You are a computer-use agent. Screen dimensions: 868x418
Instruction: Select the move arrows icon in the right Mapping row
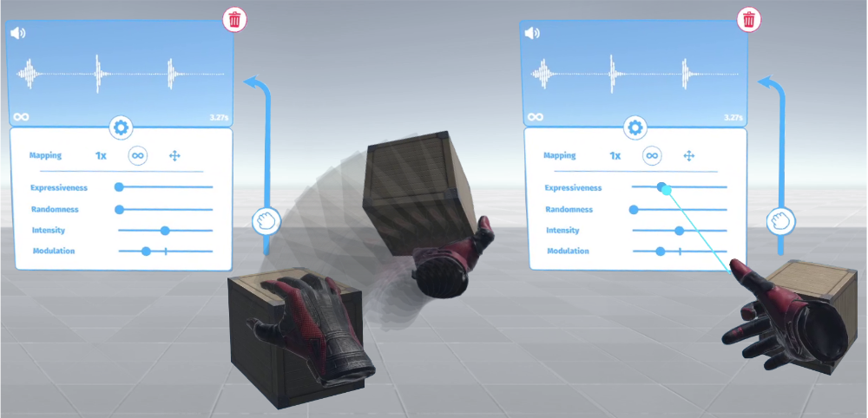tap(688, 156)
